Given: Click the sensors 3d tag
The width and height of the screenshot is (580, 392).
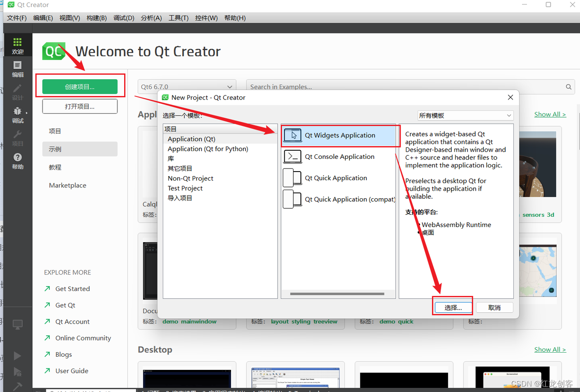Looking at the screenshot, I should pyautogui.click(x=538, y=215).
